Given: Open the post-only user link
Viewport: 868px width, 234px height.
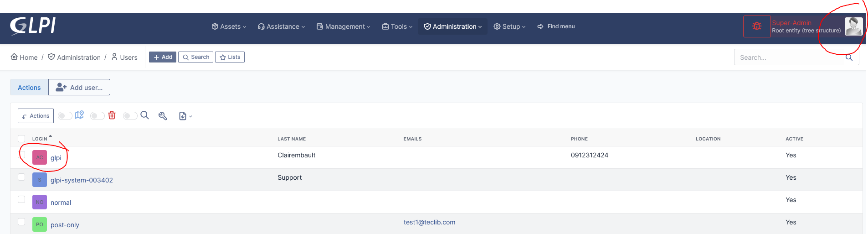Looking at the screenshot, I should pyautogui.click(x=65, y=225).
